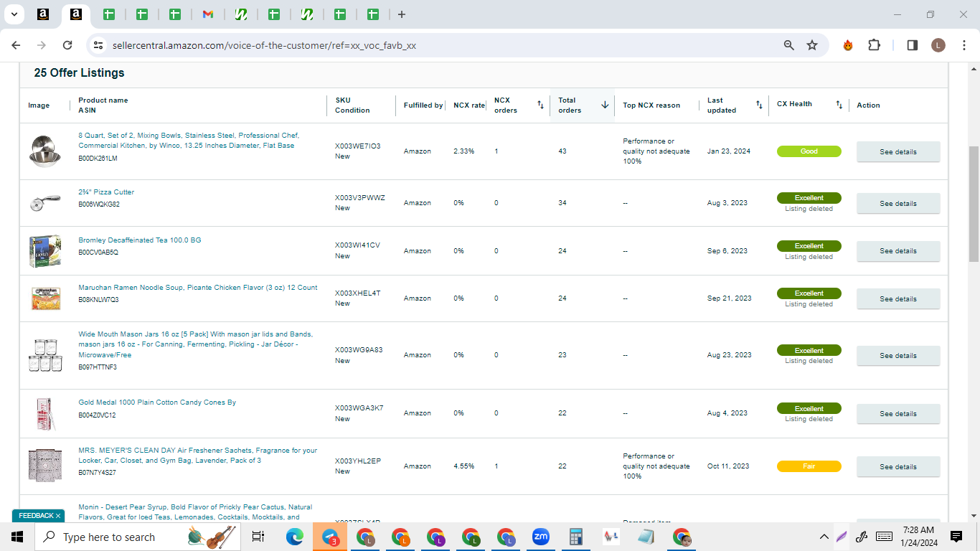Click the green Good CX Health badge

coord(809,151)
